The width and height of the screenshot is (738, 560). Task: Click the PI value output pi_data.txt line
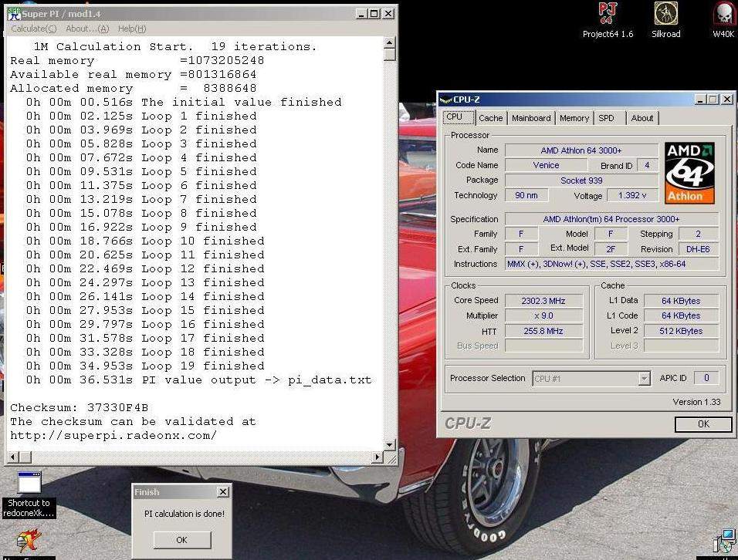coord(198,380)
